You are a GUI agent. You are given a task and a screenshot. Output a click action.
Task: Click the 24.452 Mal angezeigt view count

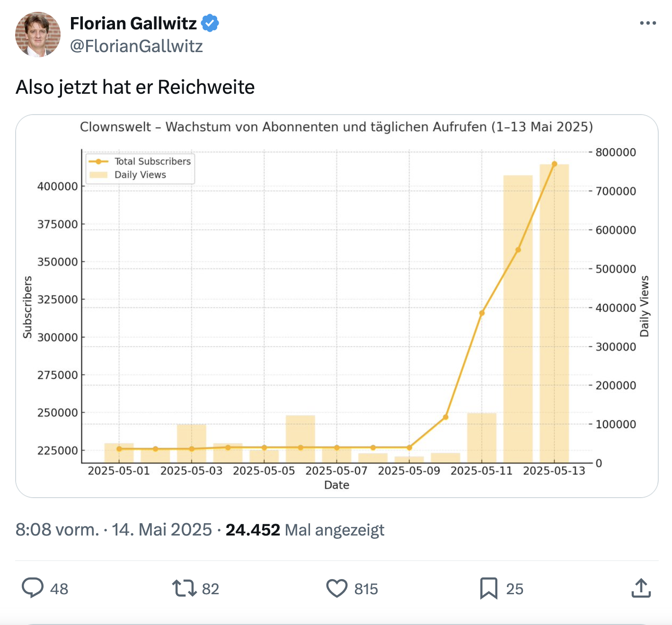tap(305, 530)
